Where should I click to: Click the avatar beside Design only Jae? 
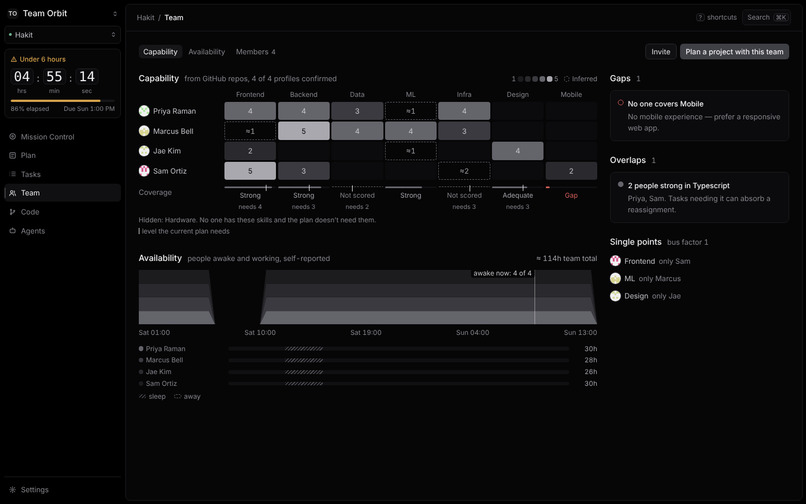tap(615, 296)
